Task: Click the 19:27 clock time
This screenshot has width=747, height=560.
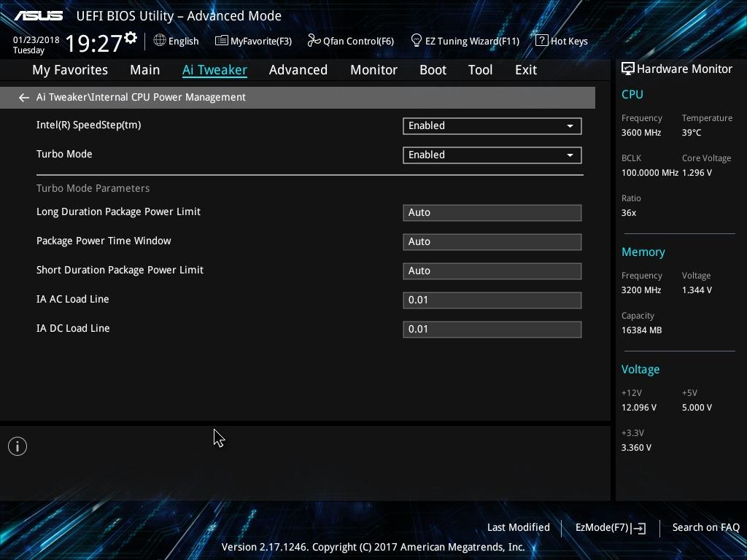Action: point(93,43)
